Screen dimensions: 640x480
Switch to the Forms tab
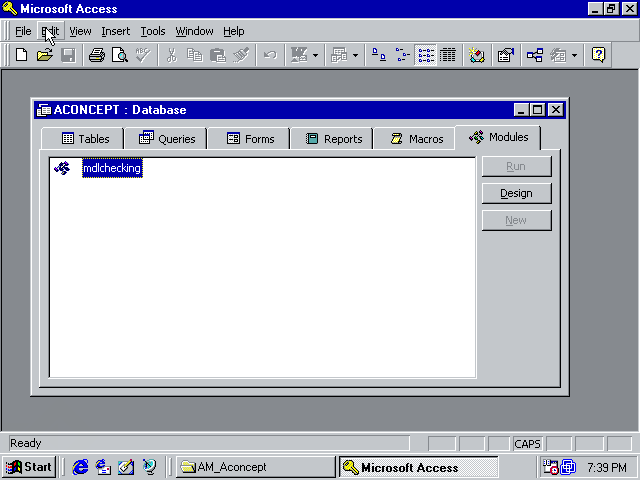click(x=249, y=139)
